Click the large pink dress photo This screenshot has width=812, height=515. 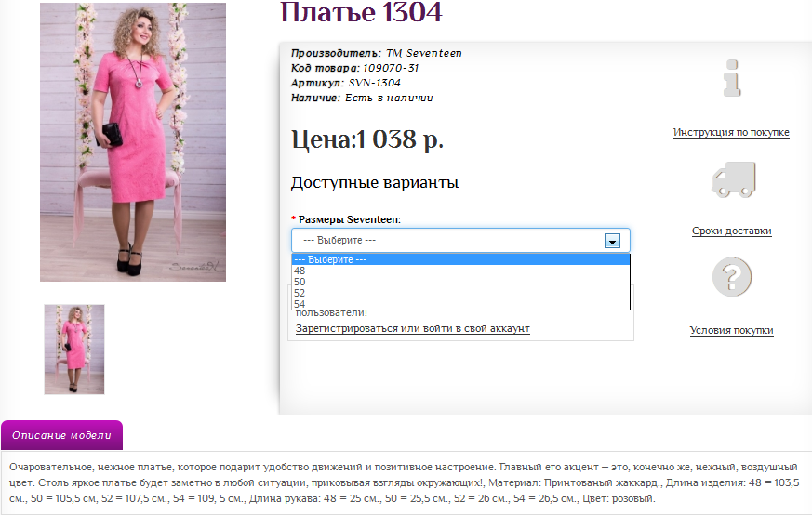(133, 142)
